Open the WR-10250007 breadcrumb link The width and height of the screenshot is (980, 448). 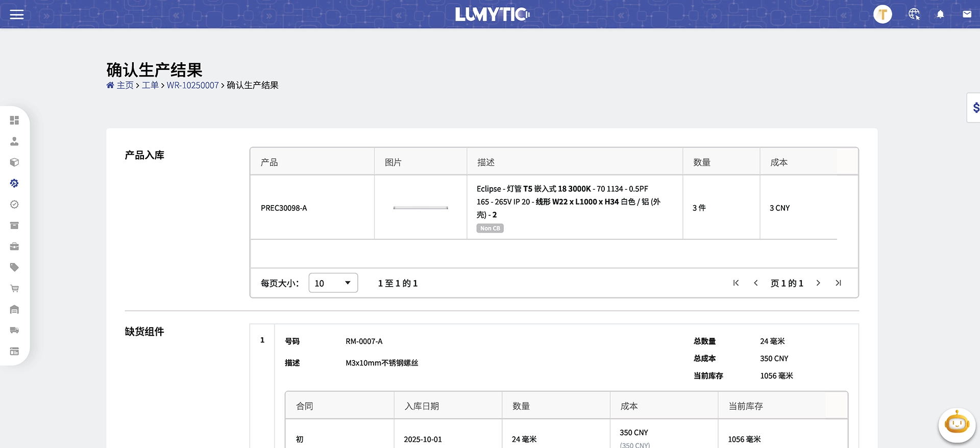tap(192, 85)
